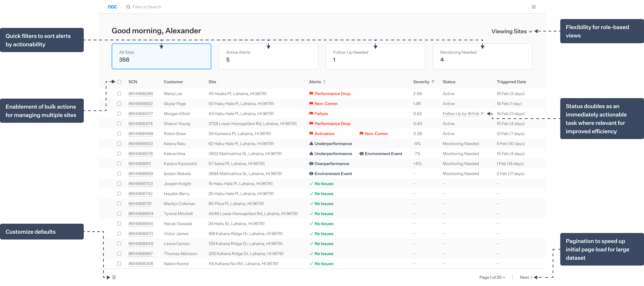Click the NOC logo

click(112, 7)
